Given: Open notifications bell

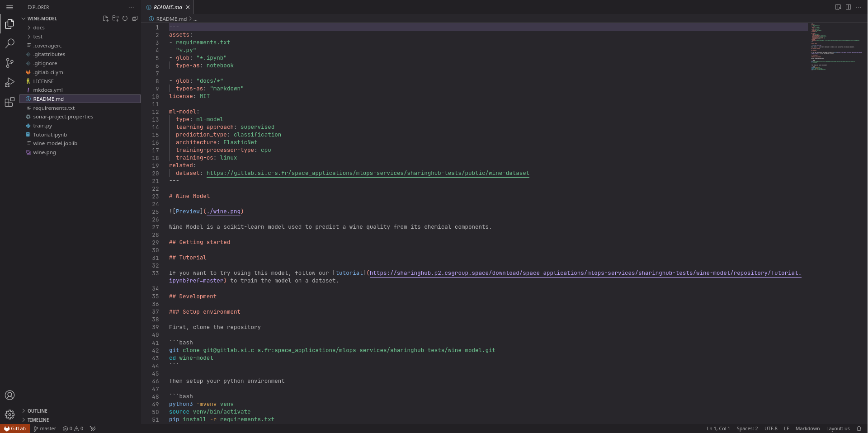Looking at the screenshot, I should 859,428.
